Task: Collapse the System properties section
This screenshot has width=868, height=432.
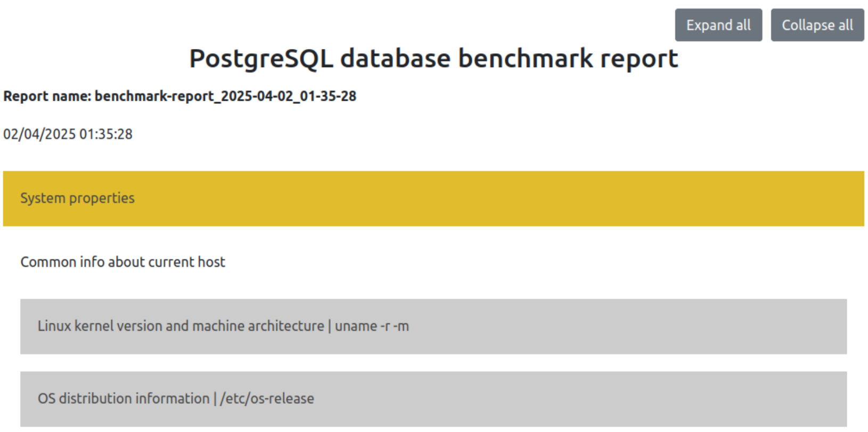Action: (x=433, y=199)
